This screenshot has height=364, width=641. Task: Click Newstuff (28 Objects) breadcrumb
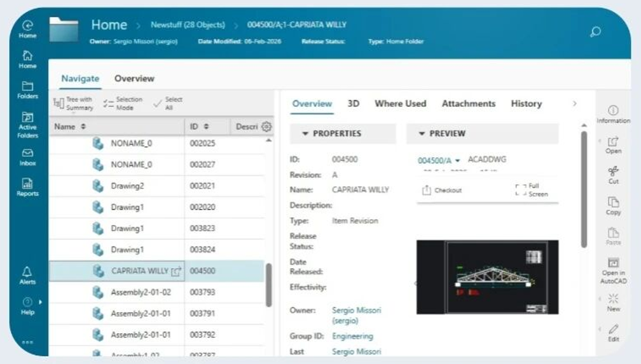click(188, 25)
